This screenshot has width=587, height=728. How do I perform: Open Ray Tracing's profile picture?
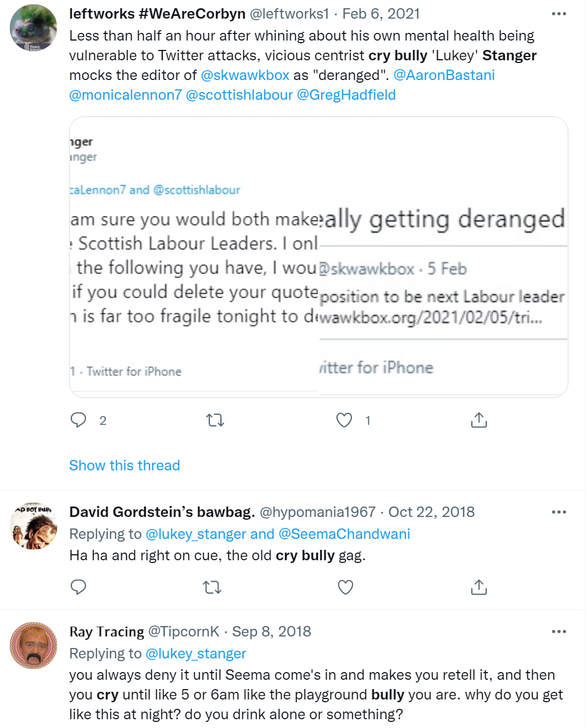33,645
